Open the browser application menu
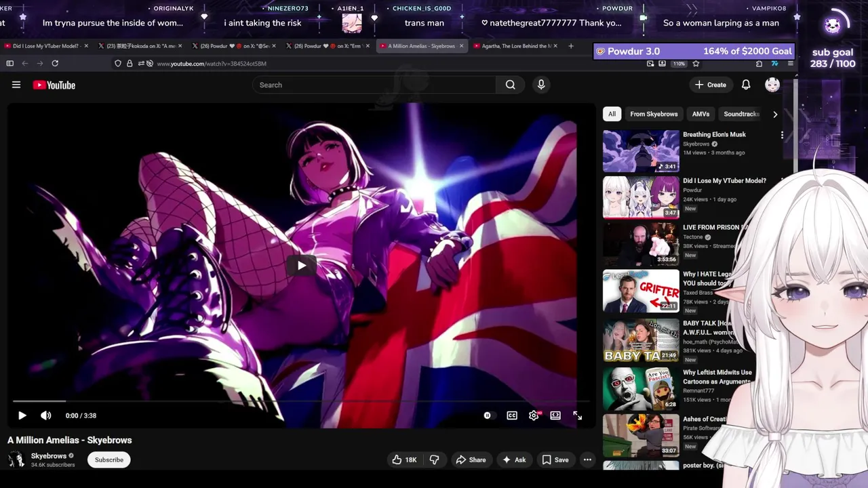Image resolution: width=868 pixels, height=488 pixels. click(790, 63)
